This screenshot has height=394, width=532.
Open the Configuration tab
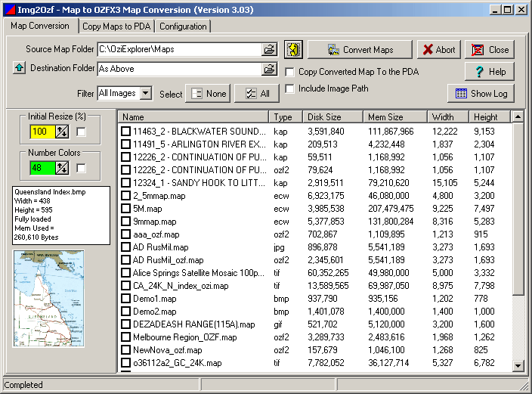(x=183, y=26)
